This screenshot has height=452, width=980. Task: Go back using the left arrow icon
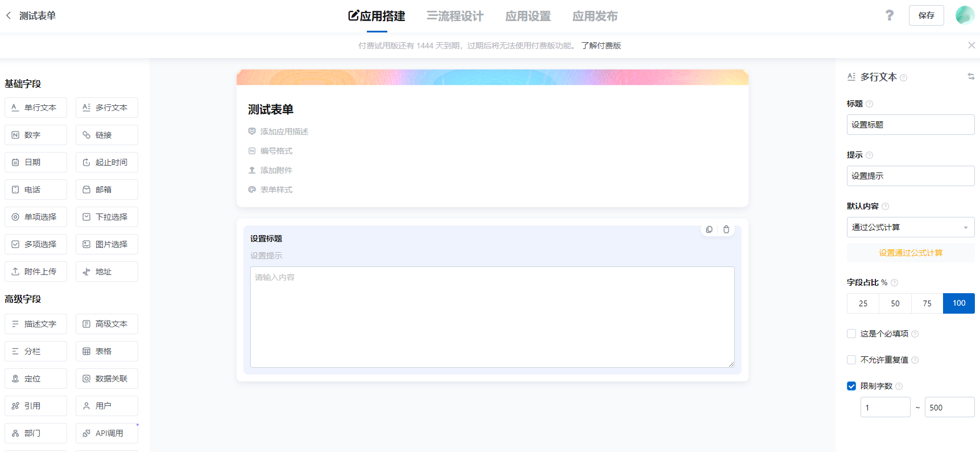[9, 15]
